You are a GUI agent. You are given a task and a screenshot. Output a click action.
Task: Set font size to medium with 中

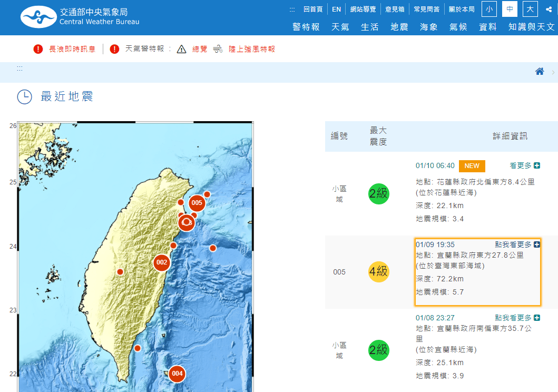(510, 9)
